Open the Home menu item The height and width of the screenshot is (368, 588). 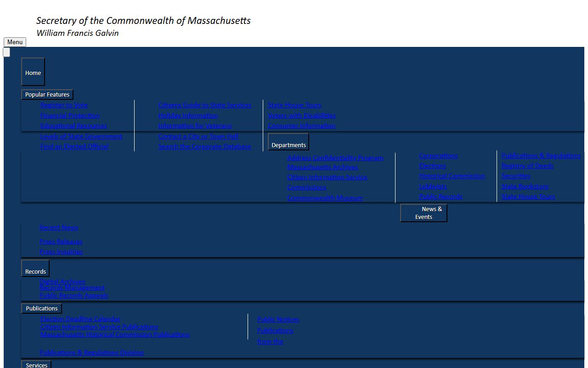pyautogui.click(x=33, y=72)
